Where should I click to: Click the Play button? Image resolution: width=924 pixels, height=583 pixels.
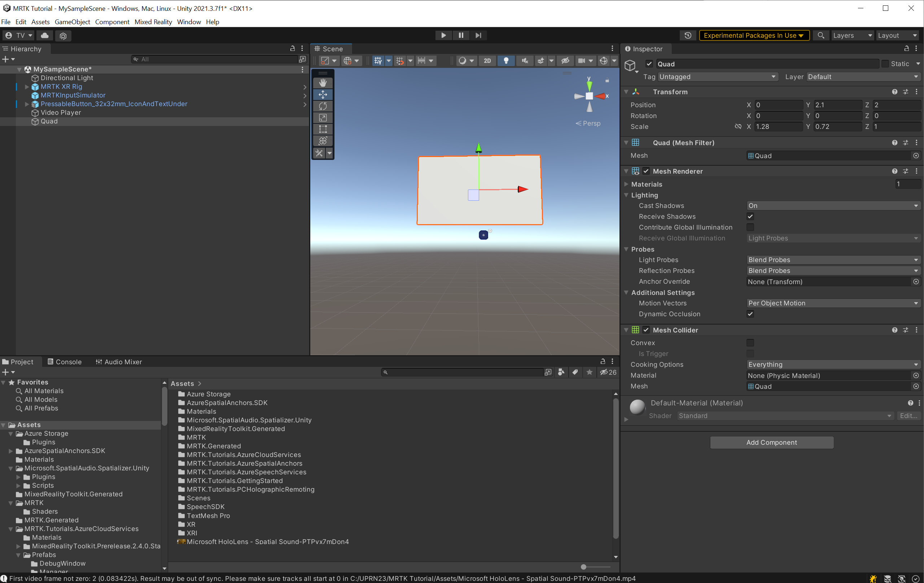click(443, 35)
